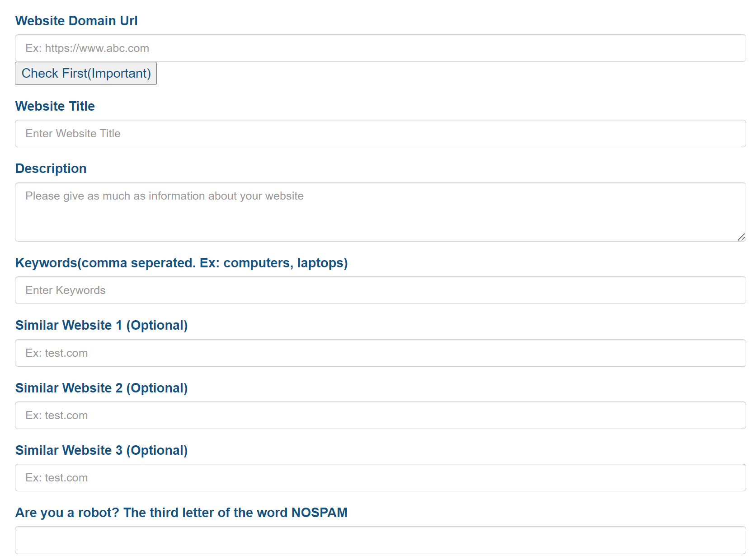This screenshot has height=560, width=753.
Task: Focus the Enter Website Title field
Action: (380, 134)
